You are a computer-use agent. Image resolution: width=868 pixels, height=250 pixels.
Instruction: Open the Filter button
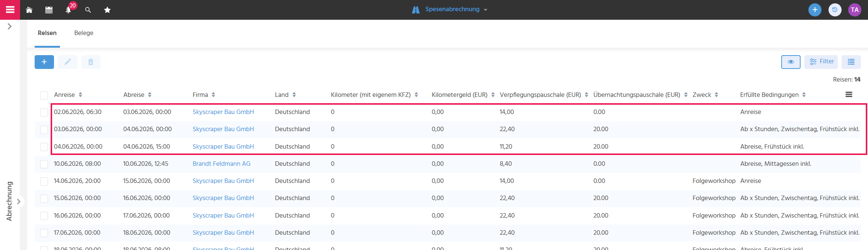point(821,62)
